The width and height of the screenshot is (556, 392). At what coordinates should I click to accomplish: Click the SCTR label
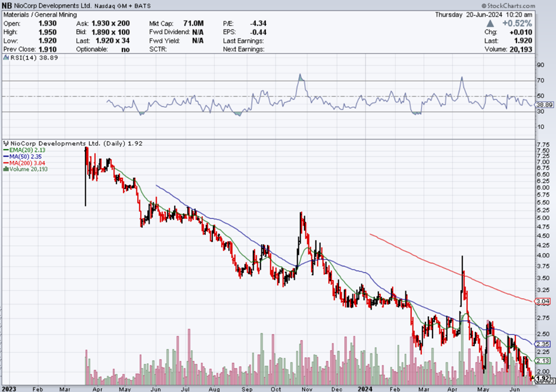click(x=158, y=49)
